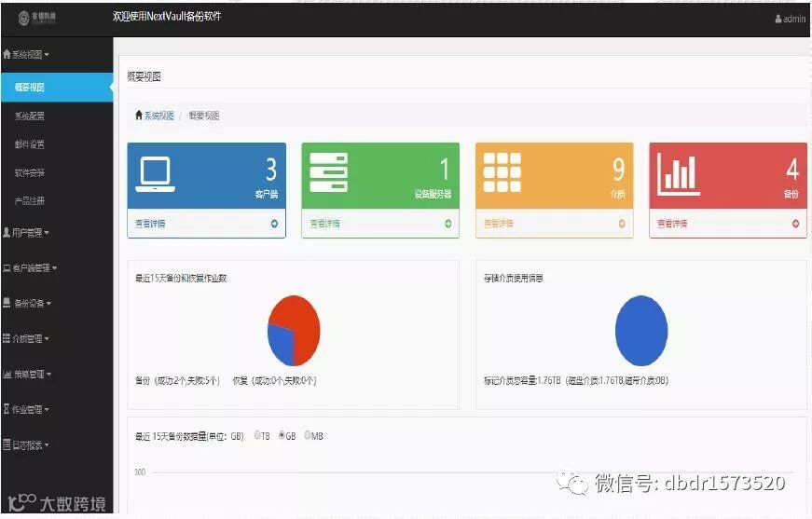Viewport: 812px width, 519px height.
Task: Click the list icon beside 日志报表
Action: tap(7, 444)
